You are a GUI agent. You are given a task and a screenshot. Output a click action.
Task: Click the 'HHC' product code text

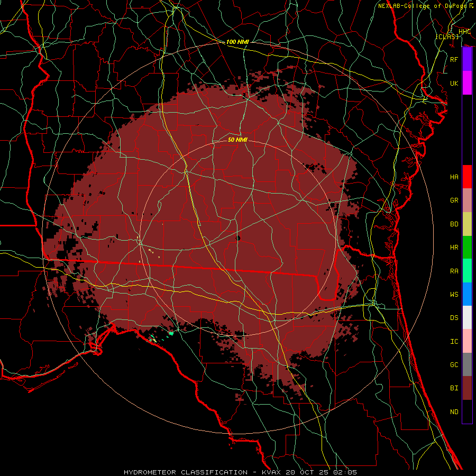[x=464, y=32]
